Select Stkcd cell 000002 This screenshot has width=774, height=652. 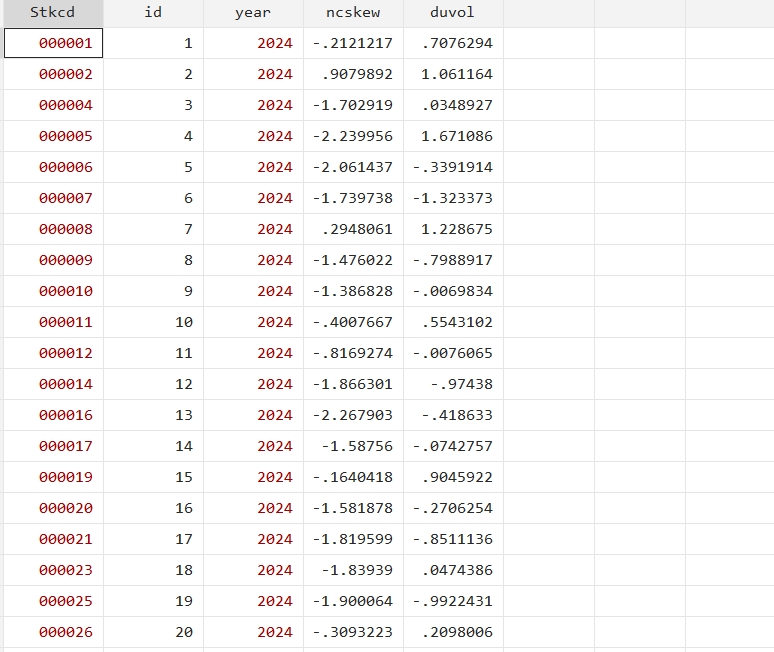point(53,74)
